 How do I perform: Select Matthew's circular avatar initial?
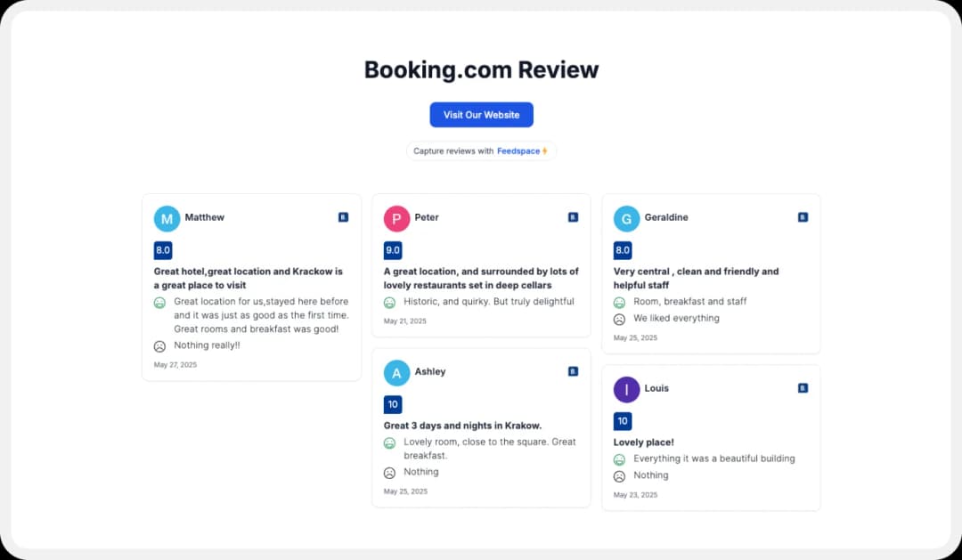pyautogui.click(x=166, y=218)
